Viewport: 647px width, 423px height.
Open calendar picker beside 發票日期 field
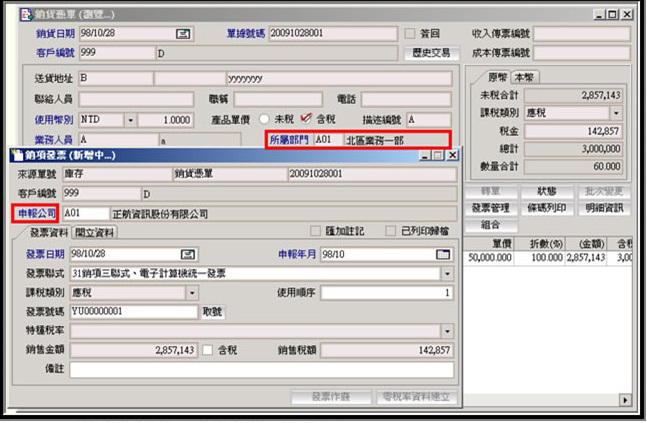coord(187,254)
